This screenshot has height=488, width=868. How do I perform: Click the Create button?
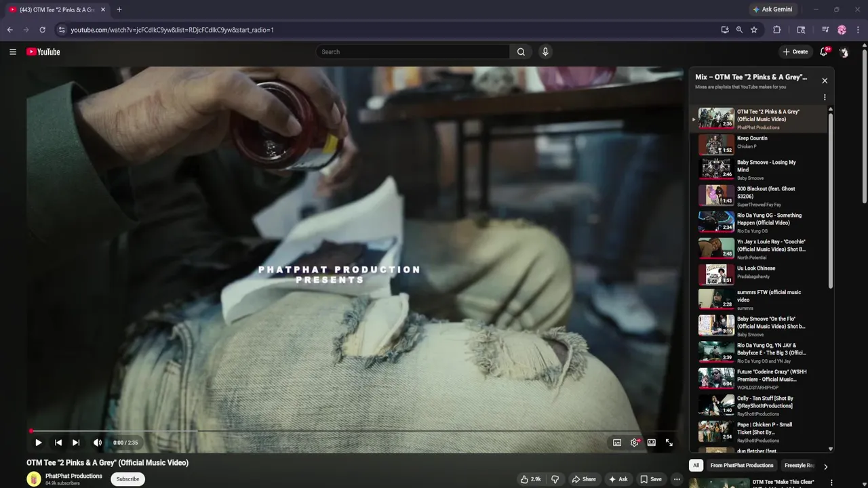[x=795, y=52]
